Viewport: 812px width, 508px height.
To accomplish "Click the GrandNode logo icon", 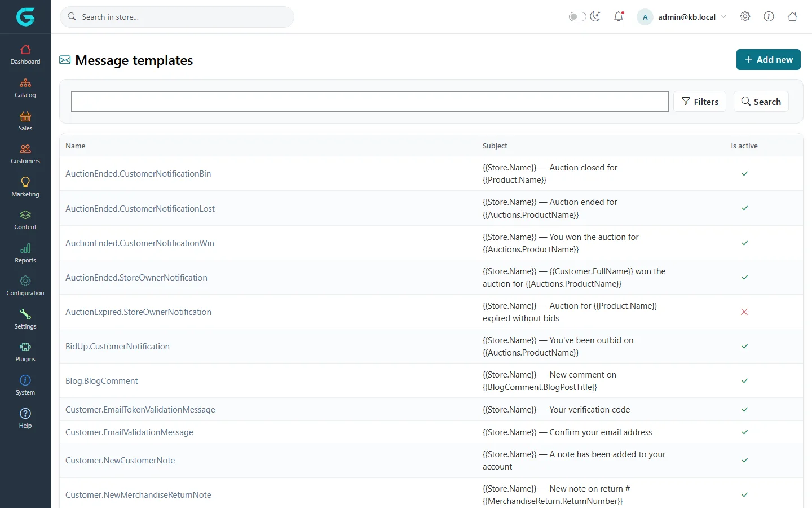I will [x=25, y=17].
